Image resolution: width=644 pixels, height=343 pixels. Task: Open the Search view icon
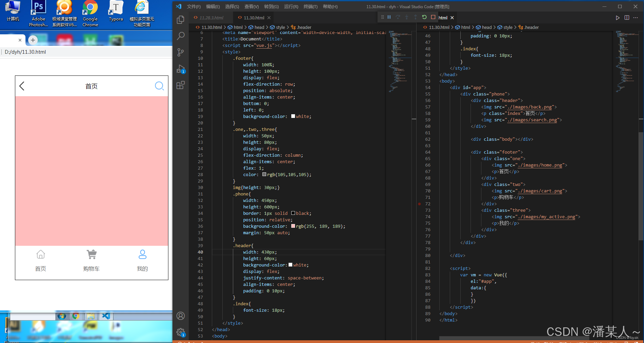coord(181,36)
